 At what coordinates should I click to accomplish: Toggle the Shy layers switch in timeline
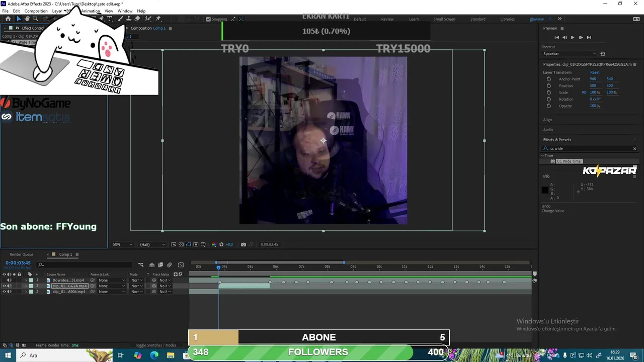click(x=152, y=265)
